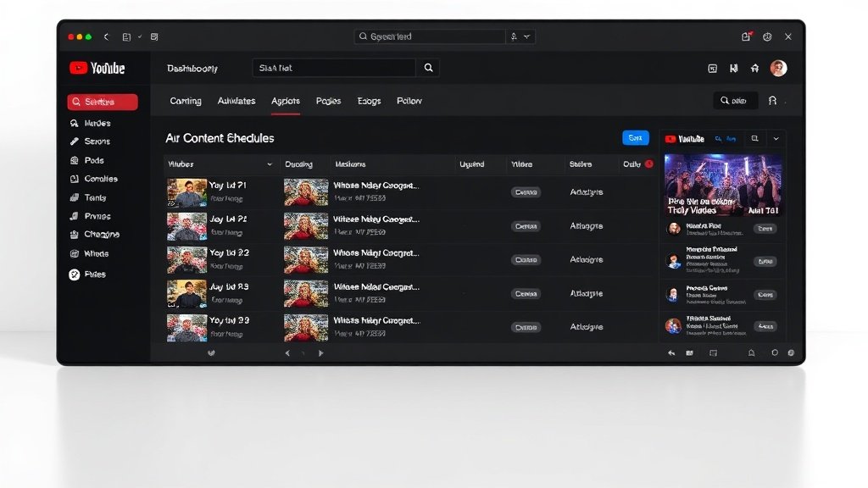Image resolution: width=868 pixels, height=488 pixels.
Task: Open the user profile avatar
Action: pyautogui.click(x=778, y=68)
